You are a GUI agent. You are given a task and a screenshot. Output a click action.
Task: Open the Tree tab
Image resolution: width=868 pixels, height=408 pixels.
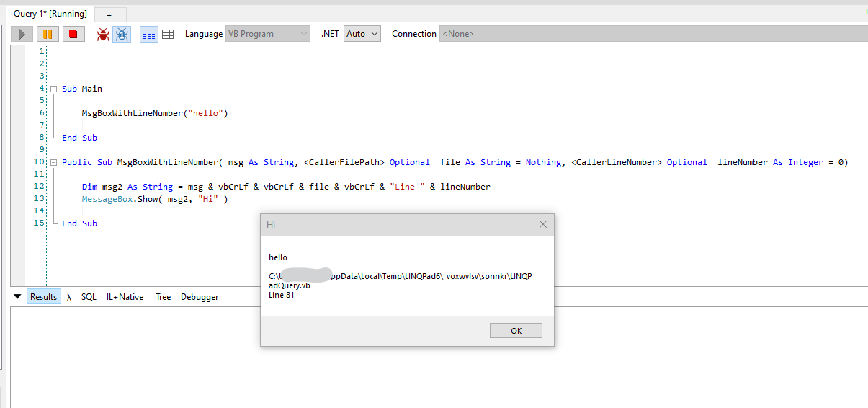164,297
